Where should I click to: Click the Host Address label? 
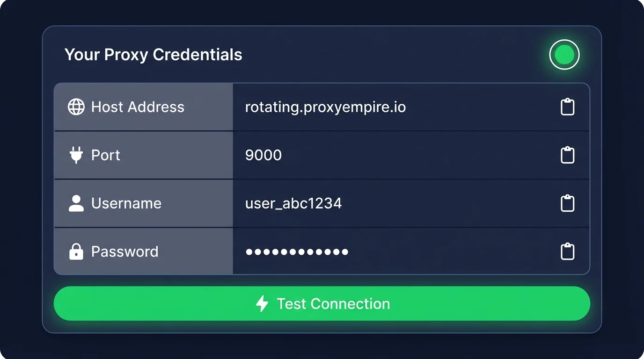(138, 107)
